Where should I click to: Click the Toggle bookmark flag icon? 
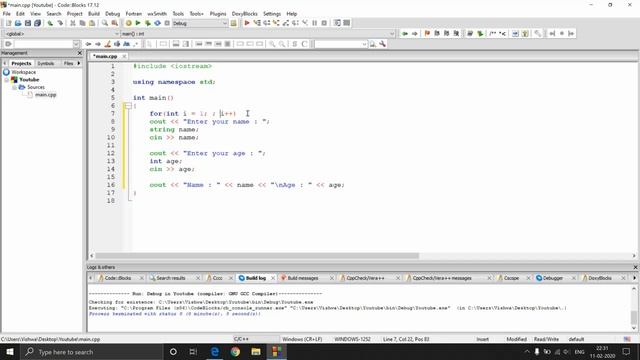click(x=427, y=33)
